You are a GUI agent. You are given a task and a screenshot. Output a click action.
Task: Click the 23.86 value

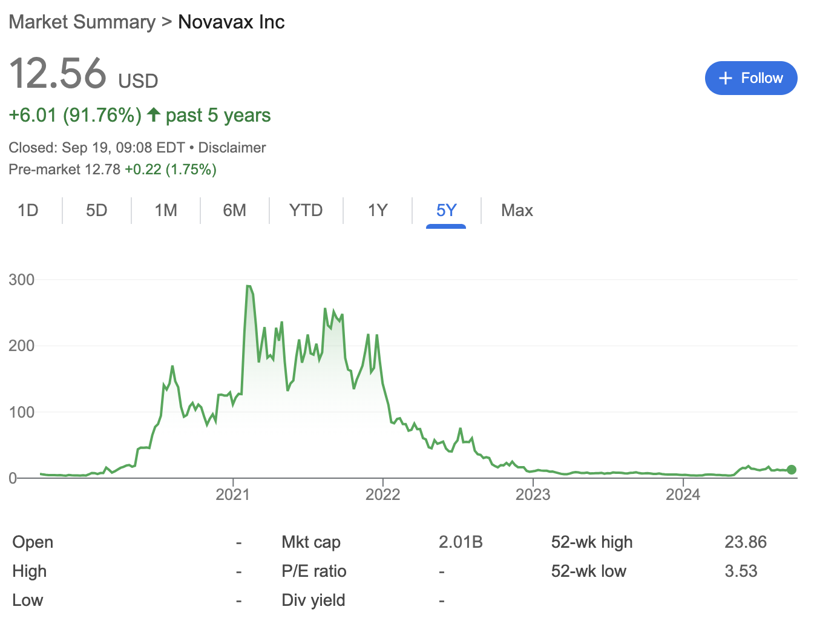(746, 542)
